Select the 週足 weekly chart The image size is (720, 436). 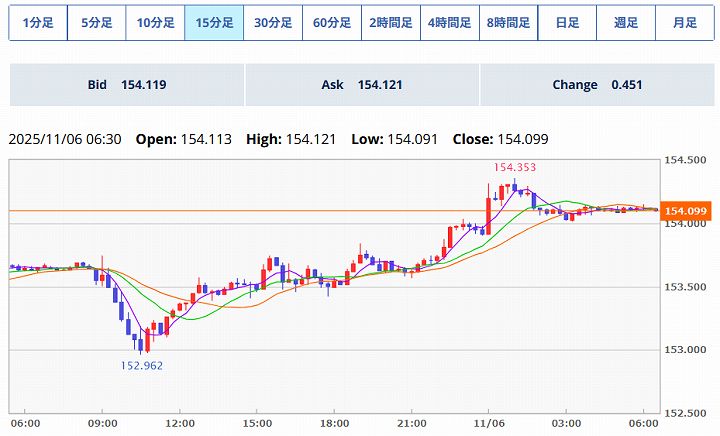[625, 22]
